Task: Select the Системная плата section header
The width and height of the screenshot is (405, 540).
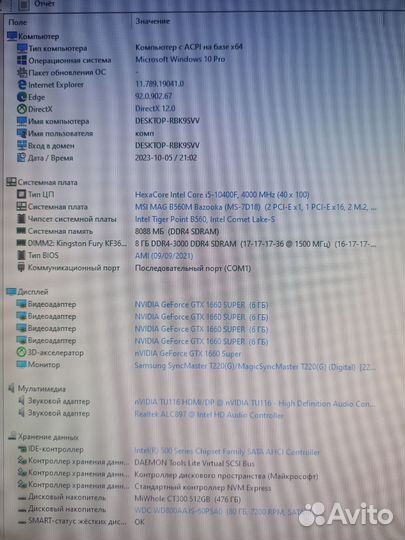Action: 42,182
